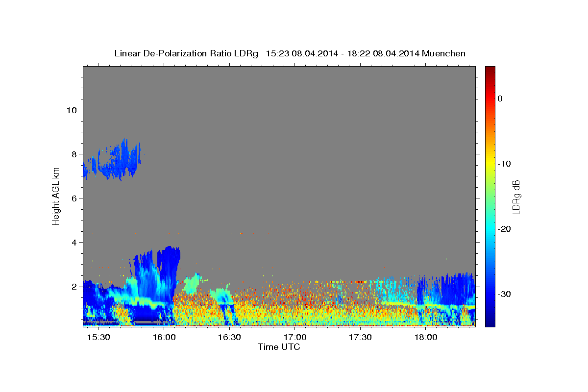Click the 16:30 time tick label
The width and height of the screenshot is (588, 392).
pyautogui.click(x=229, y=338)
